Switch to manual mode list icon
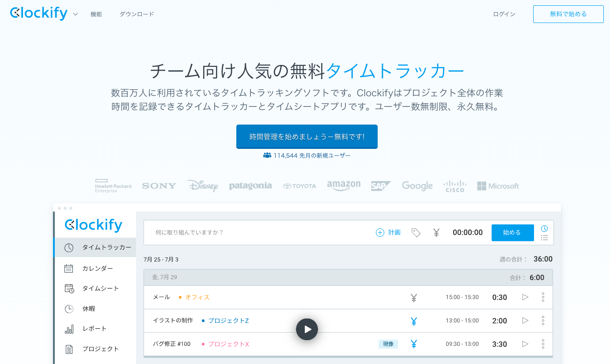610x364 pixels. (x=545, y=238)
